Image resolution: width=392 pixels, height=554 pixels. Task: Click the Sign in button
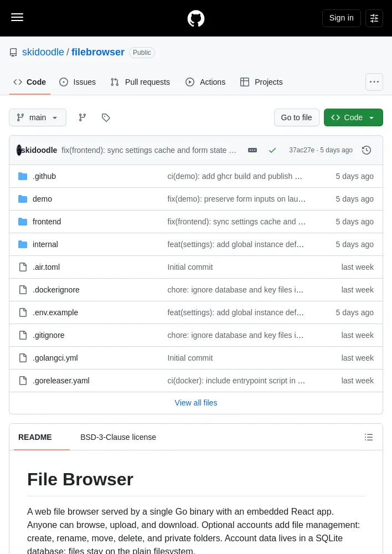point(341,18)
